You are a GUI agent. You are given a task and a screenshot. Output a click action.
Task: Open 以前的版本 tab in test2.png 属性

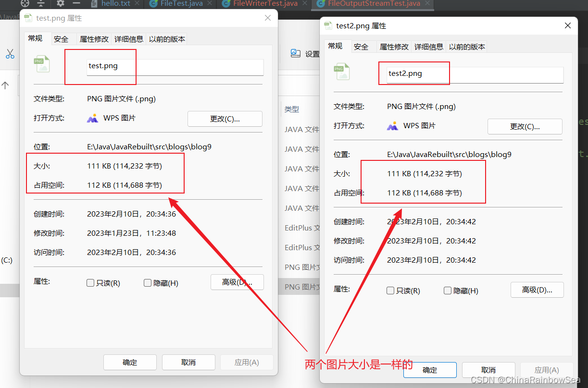[467, 47]
